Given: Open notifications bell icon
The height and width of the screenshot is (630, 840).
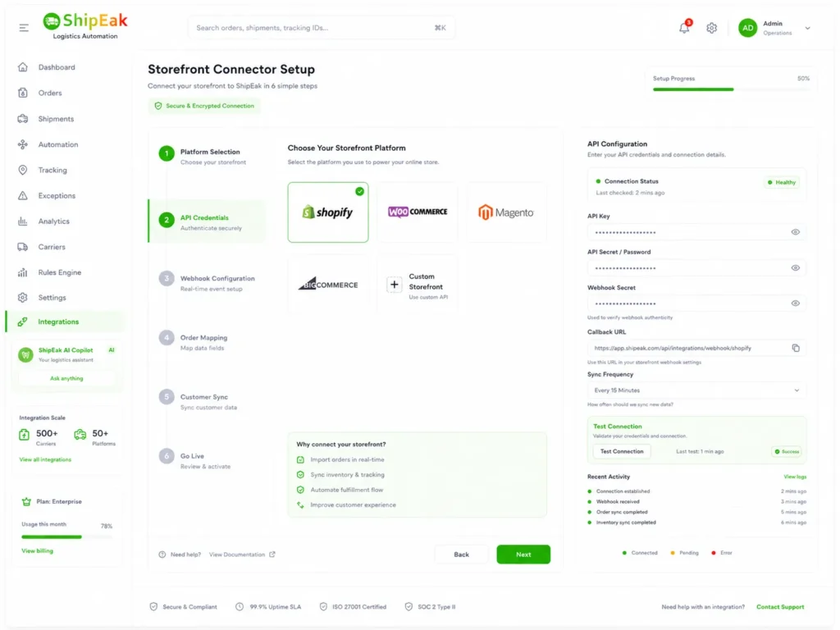Looking at the screenshot, I should [685, 27].
